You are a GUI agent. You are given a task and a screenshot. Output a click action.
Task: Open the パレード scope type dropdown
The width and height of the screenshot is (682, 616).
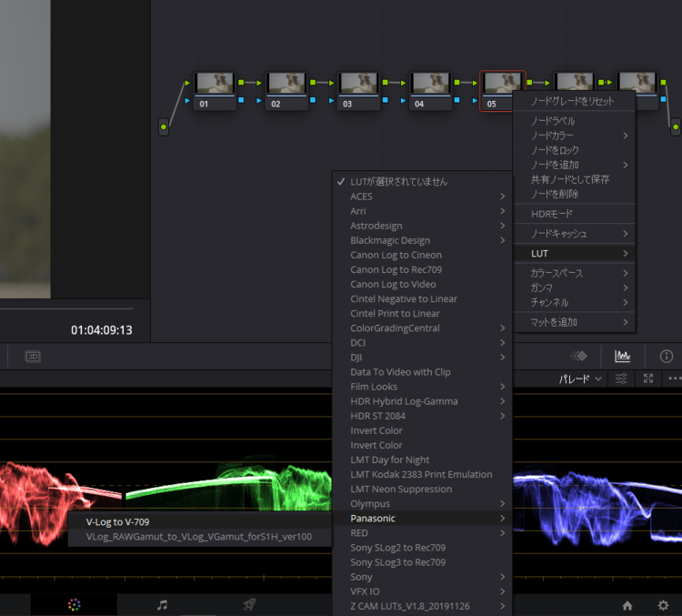[579, 379]
